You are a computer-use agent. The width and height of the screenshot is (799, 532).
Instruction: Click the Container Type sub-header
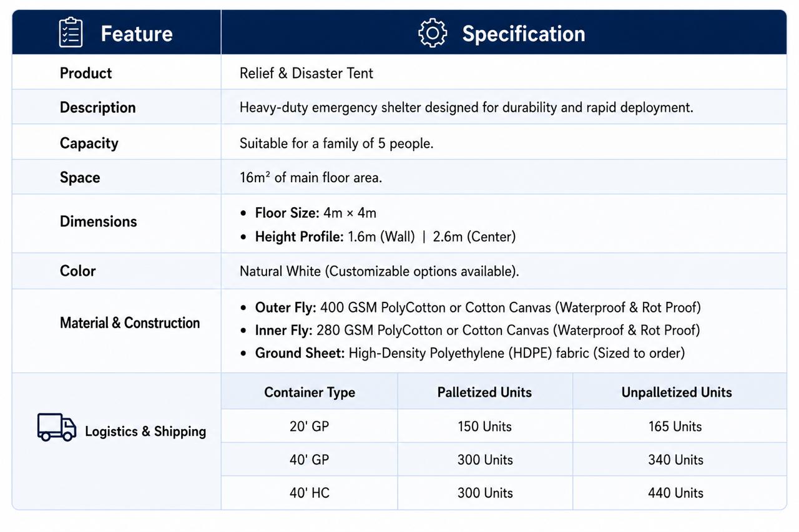click(310, 392)
